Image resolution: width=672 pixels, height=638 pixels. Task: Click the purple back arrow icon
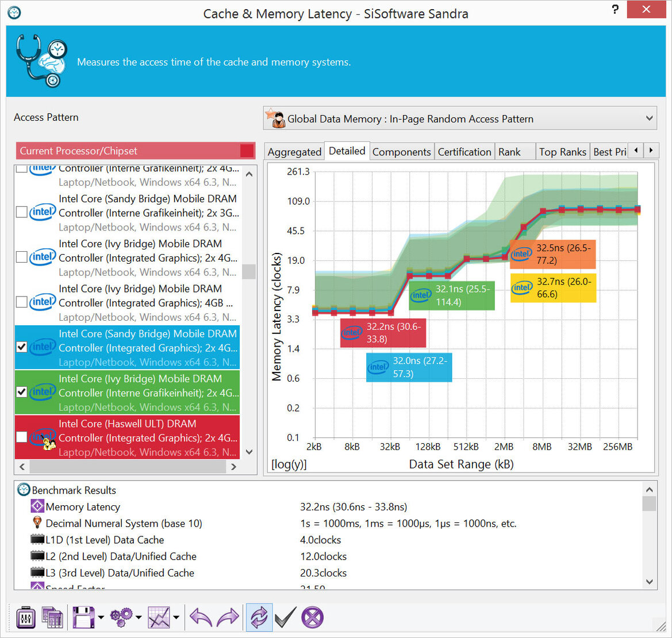(x=201, y=618)
